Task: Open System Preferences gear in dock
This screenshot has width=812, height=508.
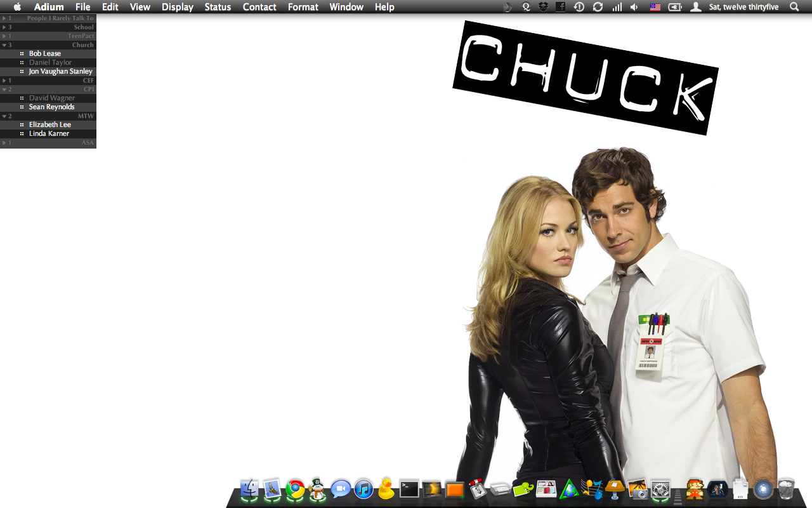Action: (660, 489)
